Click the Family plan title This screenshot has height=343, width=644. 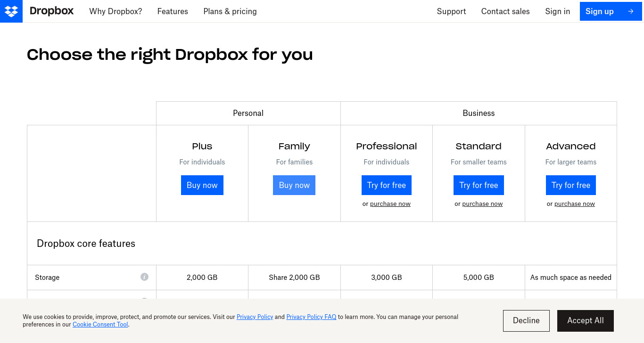(x=294, y=146)
